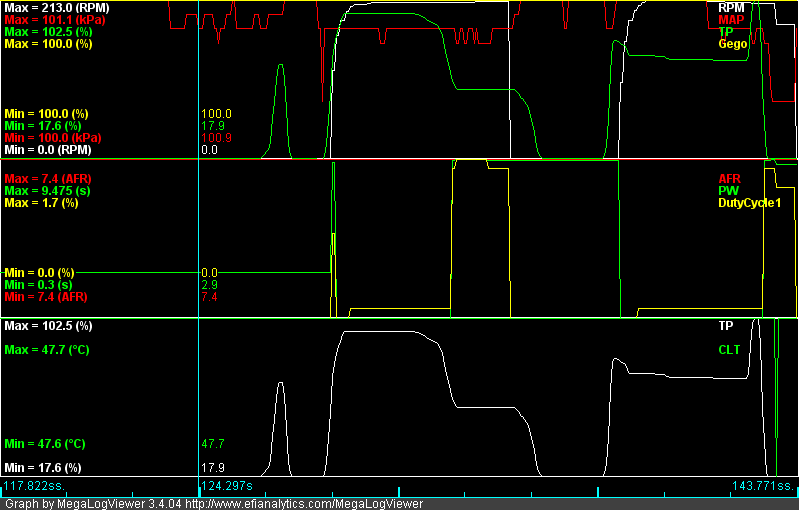This screenshot has width=799, height=510.
Task: Select the Max = 9.475 (s) readout
Action: (48, 190)
